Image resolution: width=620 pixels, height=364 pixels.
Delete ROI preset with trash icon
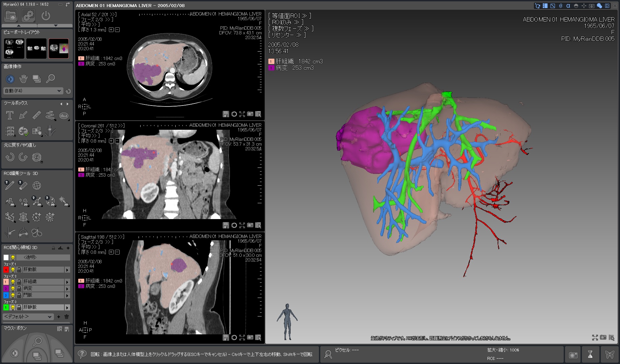(67, 317)
